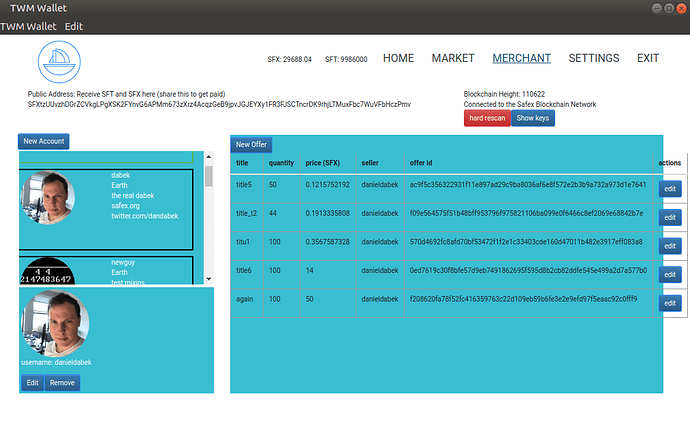Screen dimensions: 690x422
Task: Click the large danieldabek profile photo
Action: tap(55, 323)
